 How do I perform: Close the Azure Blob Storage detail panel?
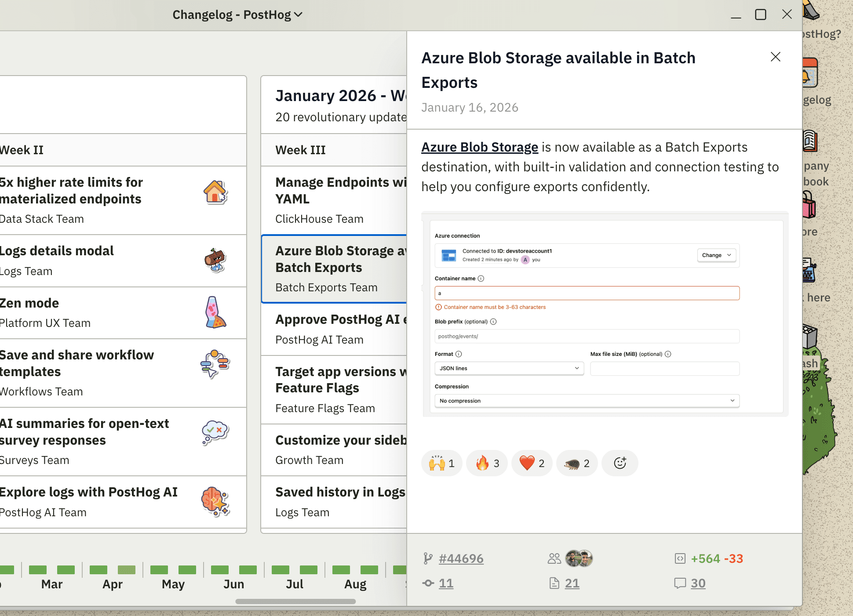[x=775, y=57]
